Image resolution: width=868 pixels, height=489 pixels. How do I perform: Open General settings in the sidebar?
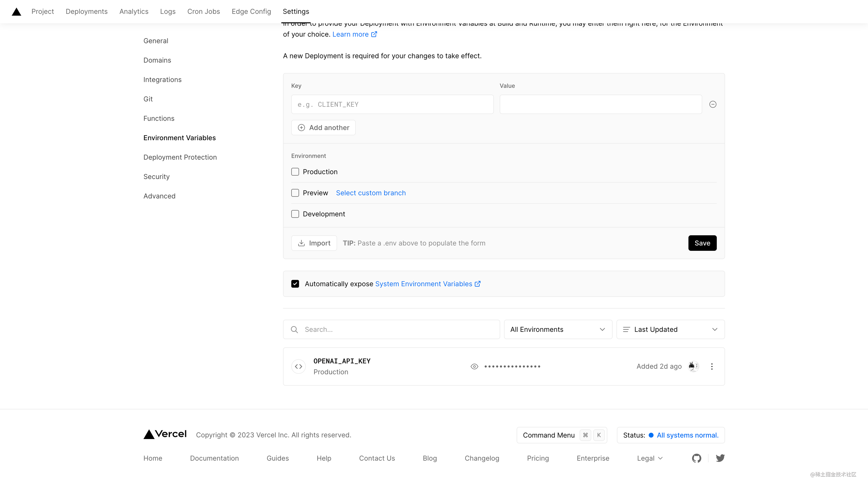click(156, 41)
